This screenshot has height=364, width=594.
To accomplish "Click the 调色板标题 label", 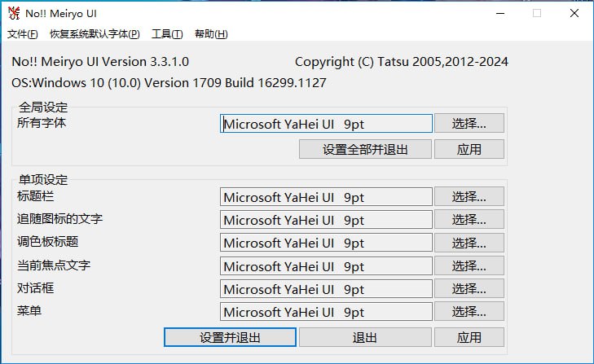I will 47,241.
